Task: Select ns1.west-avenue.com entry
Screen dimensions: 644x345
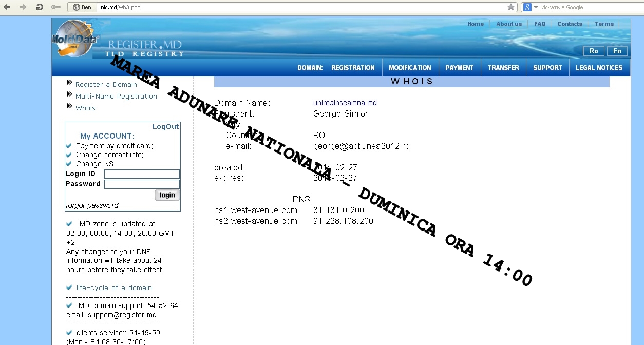Action: tap(256, 210)
